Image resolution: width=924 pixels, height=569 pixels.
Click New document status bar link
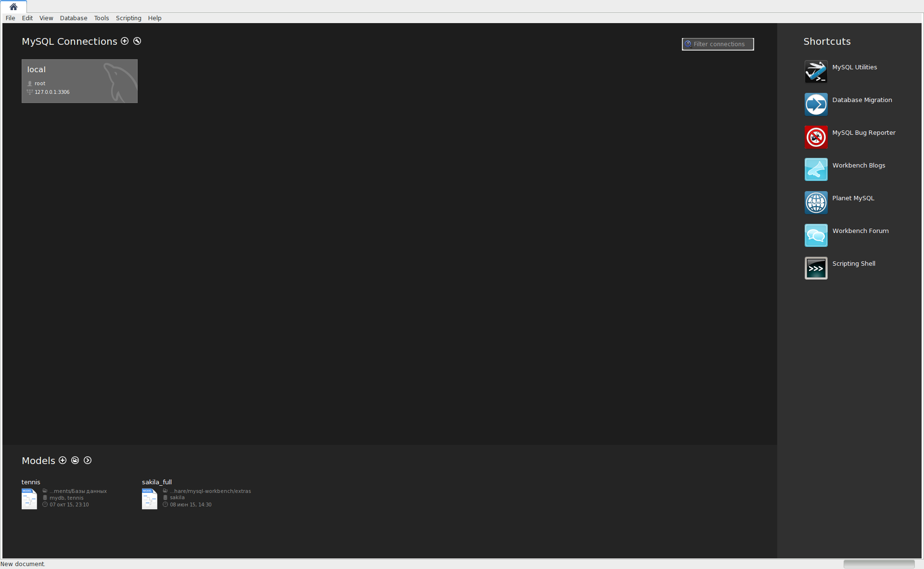click(22, 564)
